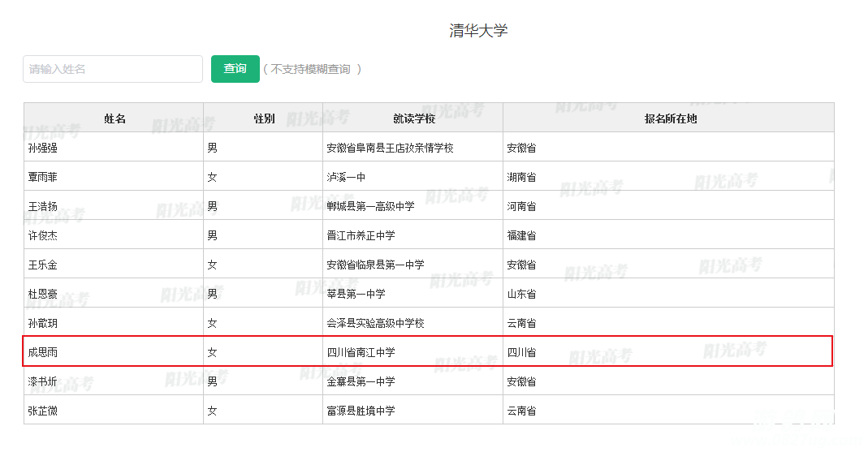Select the name 许俊杰
The image size is (868, 452).
(x=42, y=235)
